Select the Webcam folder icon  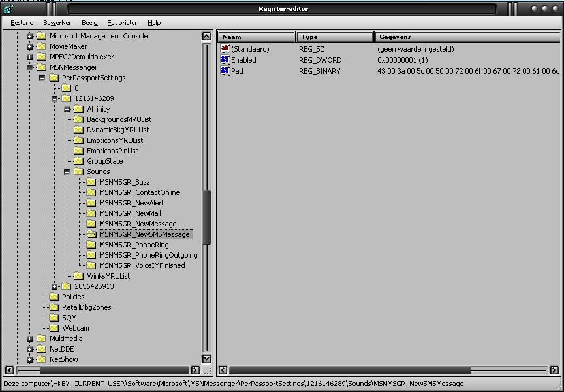point(54,328)
